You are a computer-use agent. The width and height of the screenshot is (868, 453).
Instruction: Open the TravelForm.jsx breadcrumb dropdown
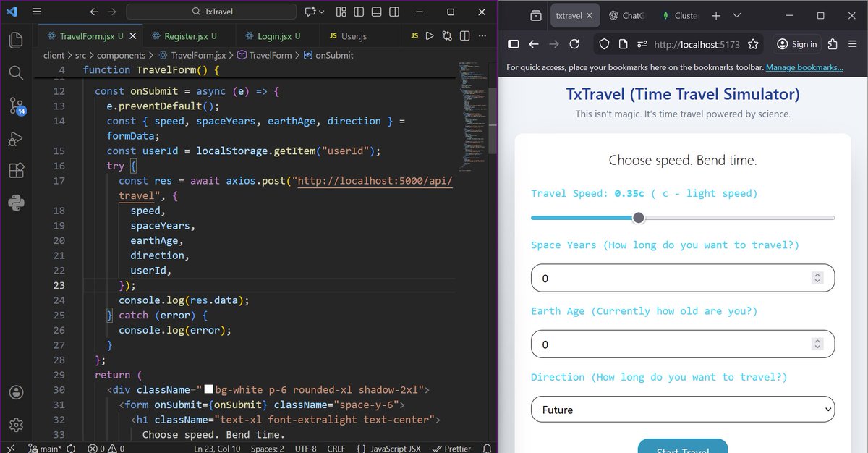click(x=192, y=55)
